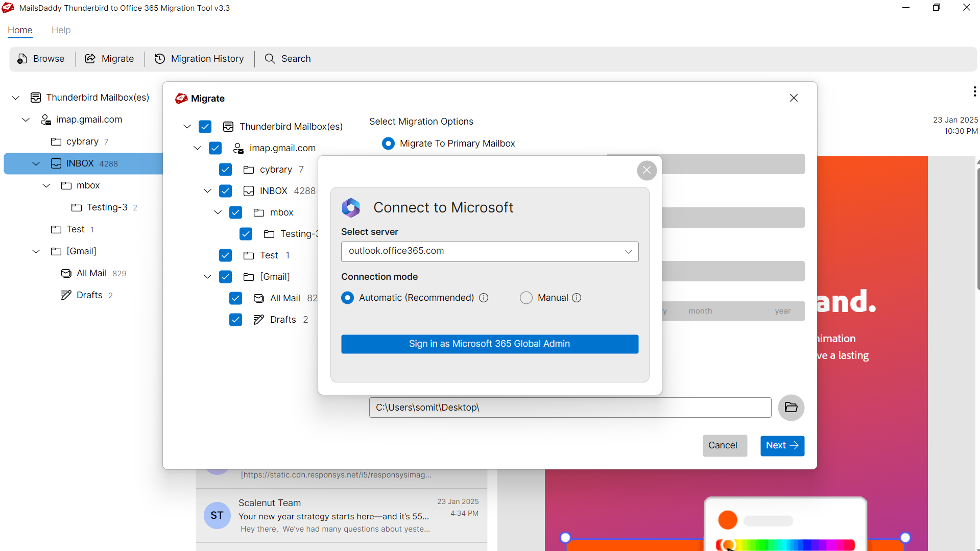Screen dimensions: 980x551
Task: Open Migration History clock icon
Action: tap(160, 59)
